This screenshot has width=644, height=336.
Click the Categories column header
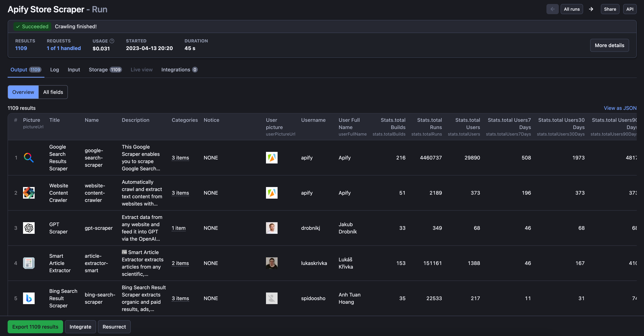pyautogui.click(x=185, y=120)
